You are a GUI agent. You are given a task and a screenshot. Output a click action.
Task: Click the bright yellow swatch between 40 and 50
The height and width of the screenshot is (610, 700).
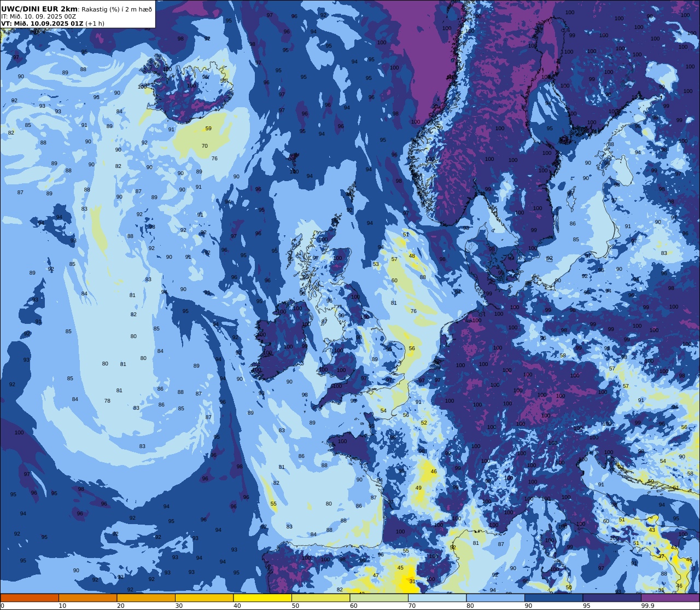(262, 597)
